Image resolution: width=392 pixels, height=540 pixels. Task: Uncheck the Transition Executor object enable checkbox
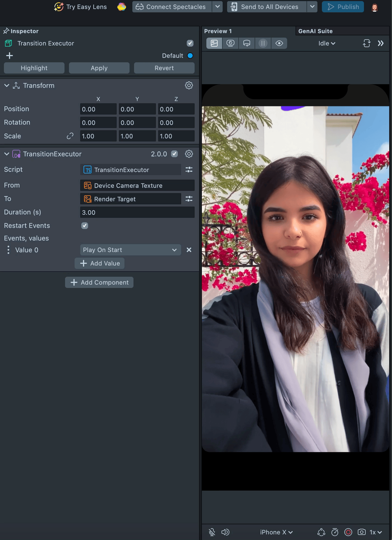tap(190, 43)
